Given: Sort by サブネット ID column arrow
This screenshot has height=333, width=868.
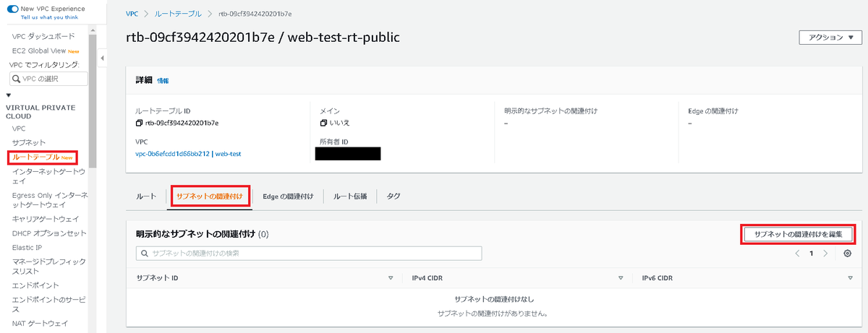Looking at the screenshot, I should (391, 277).
